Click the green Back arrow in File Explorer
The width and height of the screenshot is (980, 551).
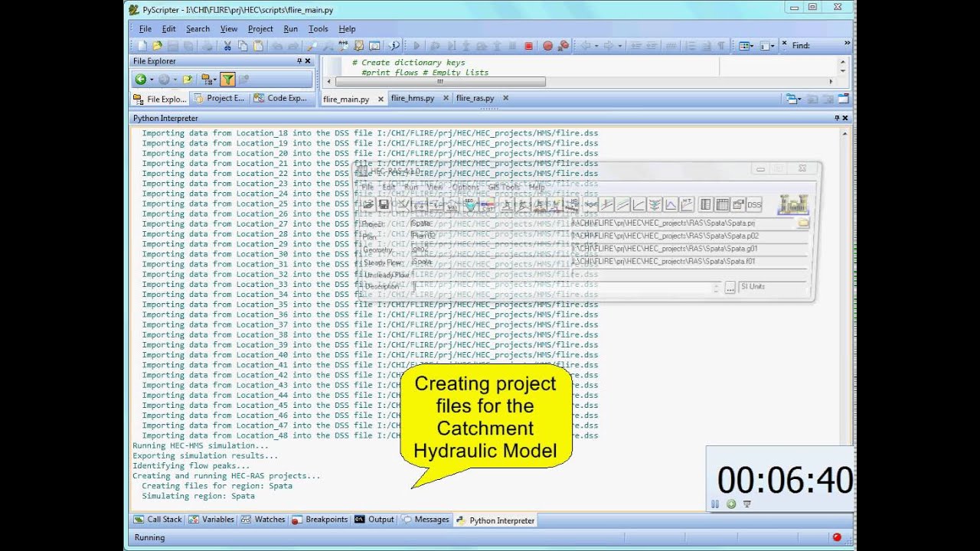coord(140,79)
